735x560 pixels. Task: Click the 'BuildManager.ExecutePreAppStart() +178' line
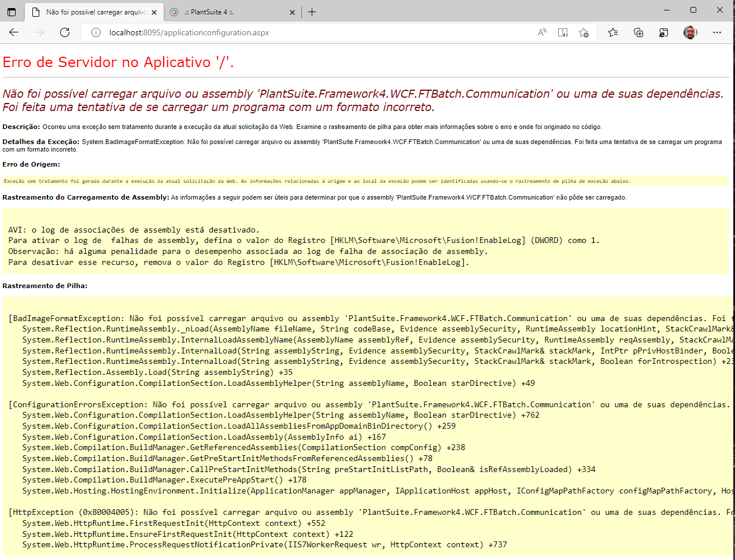tap(164, 480)
